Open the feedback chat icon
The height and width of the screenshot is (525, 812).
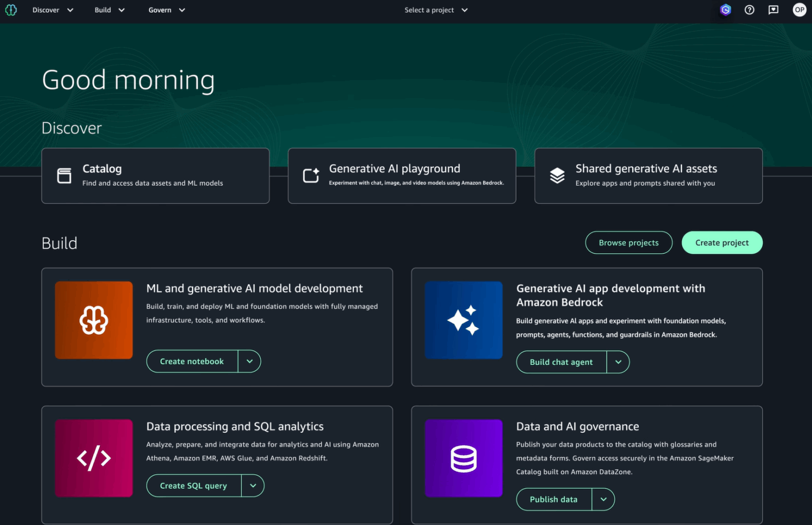tap(773, 10)
